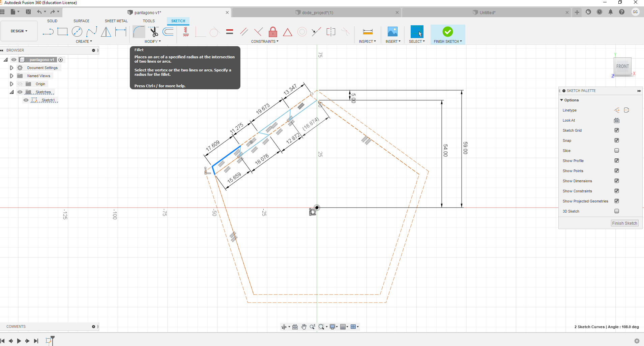This screenshot has width=644, height=346.
Task: Apply the Equal constraint
Action: pyautogui.click(x=230, y=32)
